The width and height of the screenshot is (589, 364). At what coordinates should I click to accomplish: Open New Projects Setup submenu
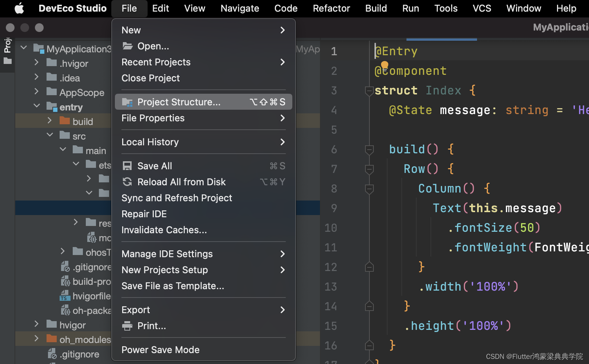(204, 270)
